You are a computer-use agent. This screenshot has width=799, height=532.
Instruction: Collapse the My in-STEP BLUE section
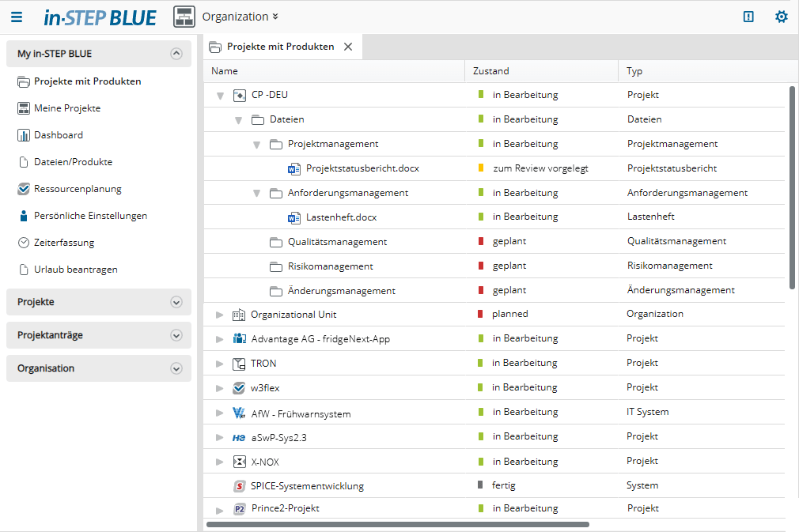tap(176, 54)
